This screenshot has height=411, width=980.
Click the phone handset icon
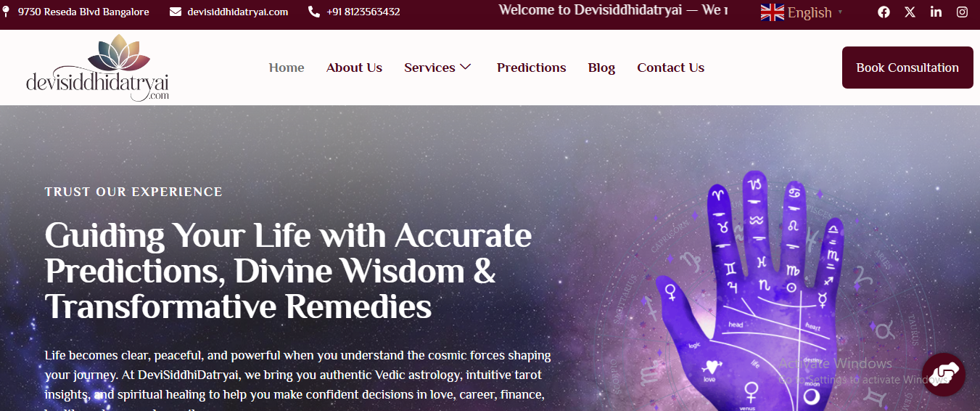(x=313, y=12)
